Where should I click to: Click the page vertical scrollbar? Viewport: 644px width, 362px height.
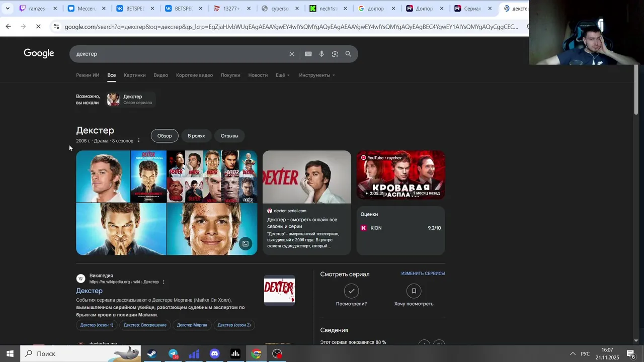636,90
